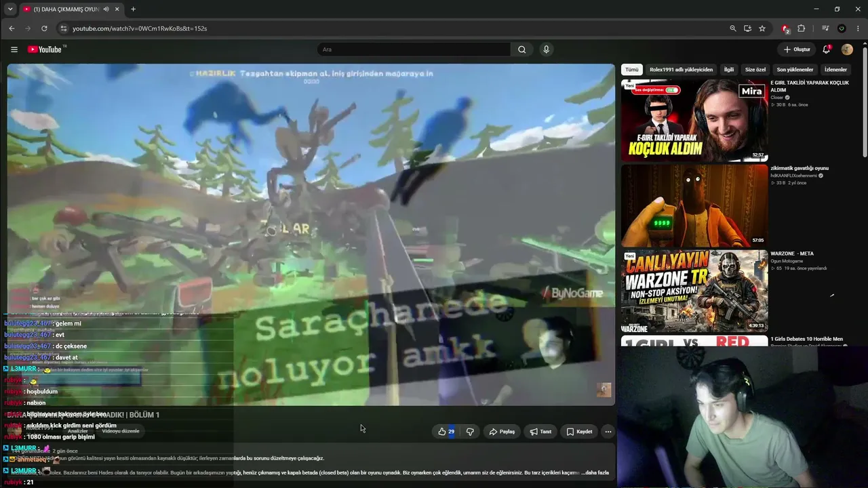The image size is (868, 488).
Task: Open the 'KOÇLUK ALDIM' video thumbnail
Action: point(694,121)
